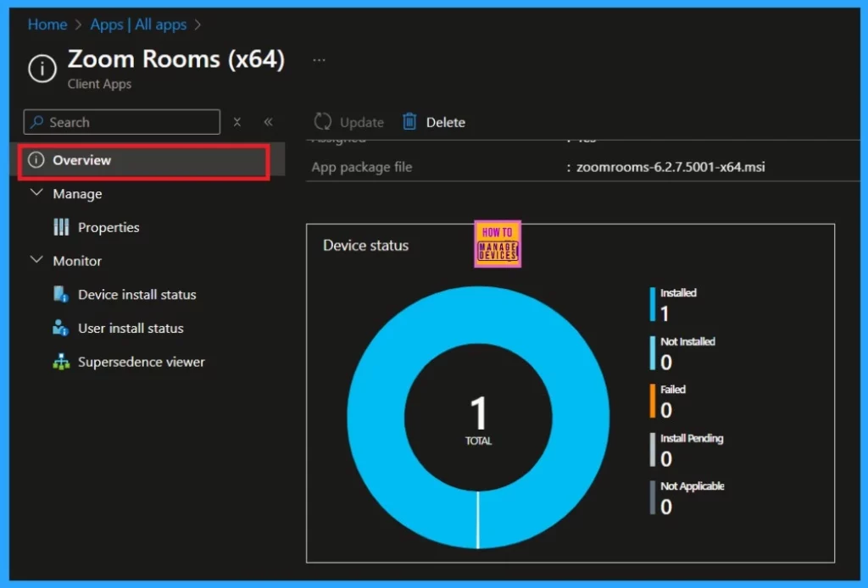Click the Failed legend label
The height and width of the screenshot is (588, 868).
pos(672,390)
